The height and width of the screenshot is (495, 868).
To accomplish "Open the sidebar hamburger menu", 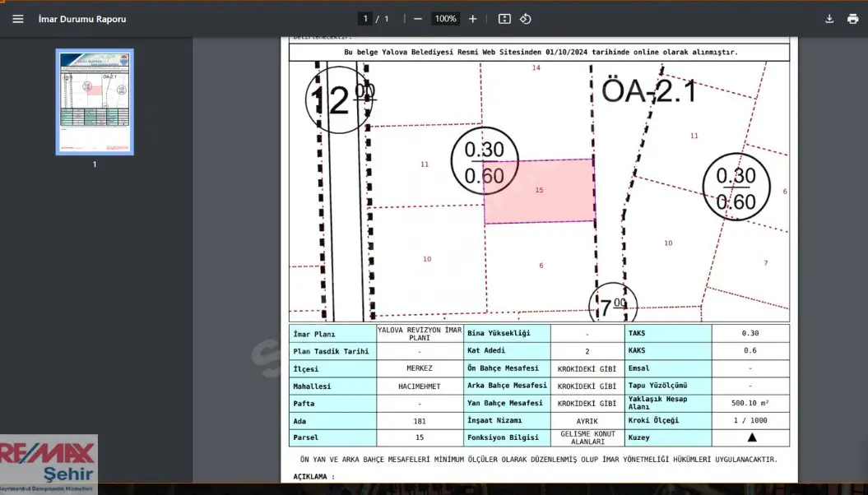I will (x=18, y=19).
